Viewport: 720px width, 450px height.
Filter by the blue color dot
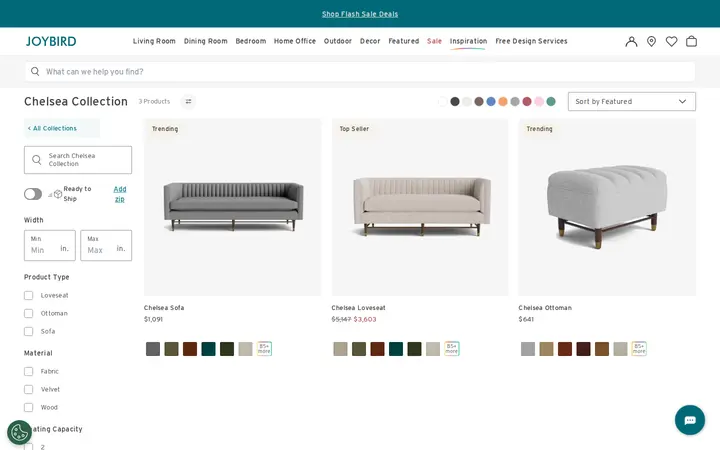click(491, 101)
